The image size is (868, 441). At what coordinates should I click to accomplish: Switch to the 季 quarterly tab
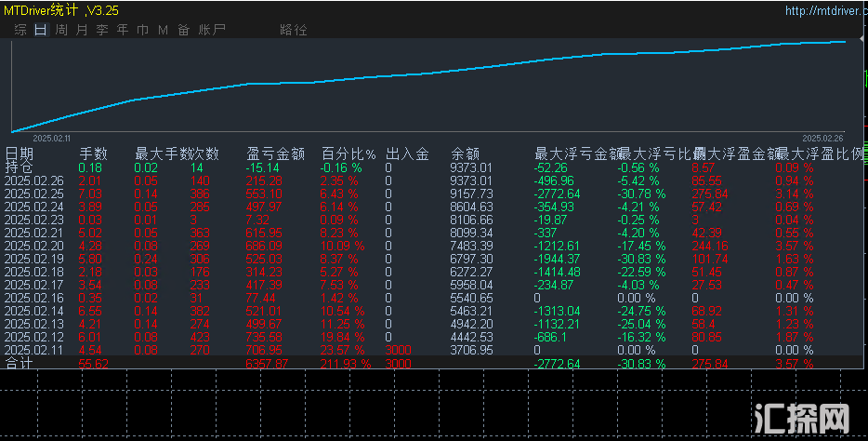pyautogui.click(x=102, y=30)
